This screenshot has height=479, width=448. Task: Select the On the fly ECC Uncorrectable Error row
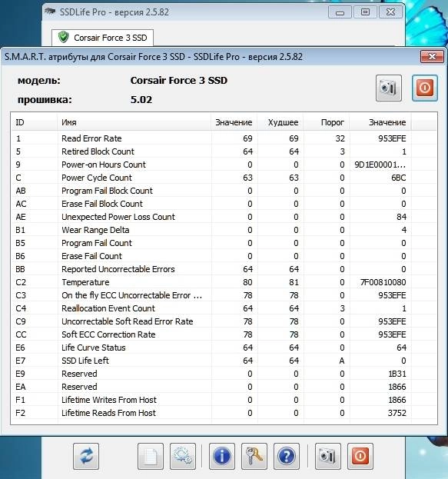coord(224,295)
